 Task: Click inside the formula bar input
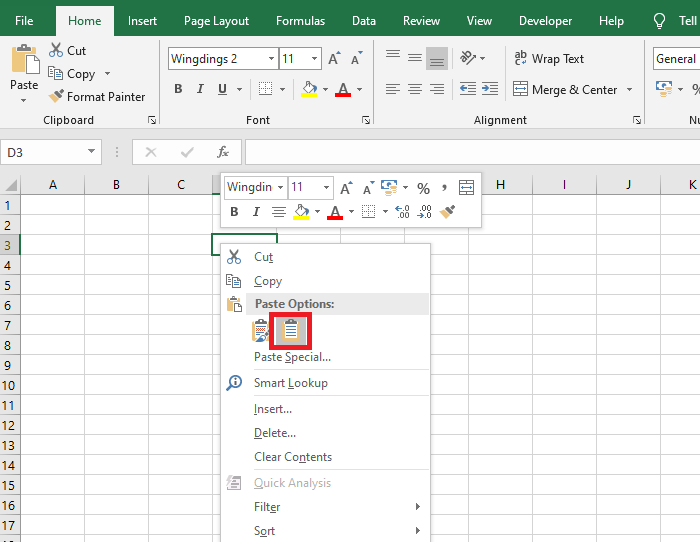pyautogui.click(x=470, y=152)
